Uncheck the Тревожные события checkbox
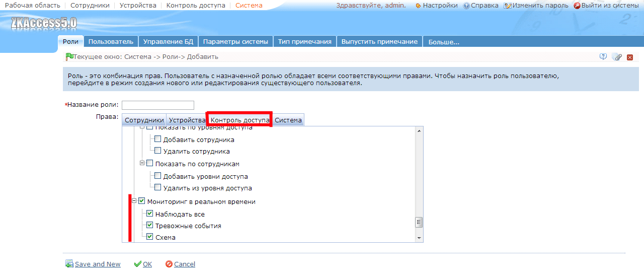 pos(150,225)
